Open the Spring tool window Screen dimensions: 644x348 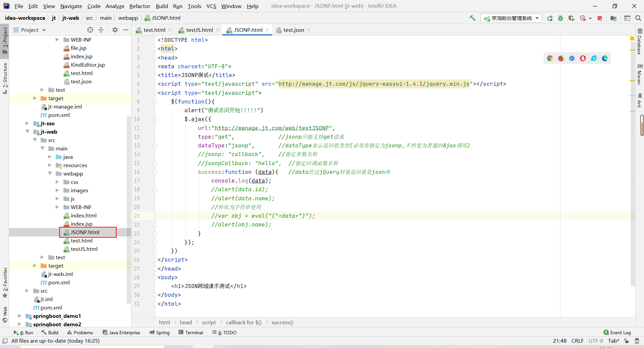point(159,333)
